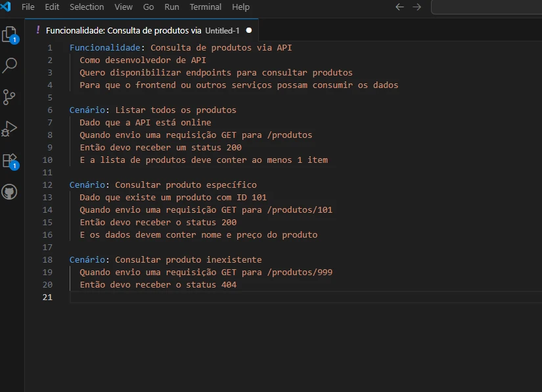The width and height of the screenshot is (542, 392).
Task: Open the Run and Debug view
Action: click(x=10, y=129)
